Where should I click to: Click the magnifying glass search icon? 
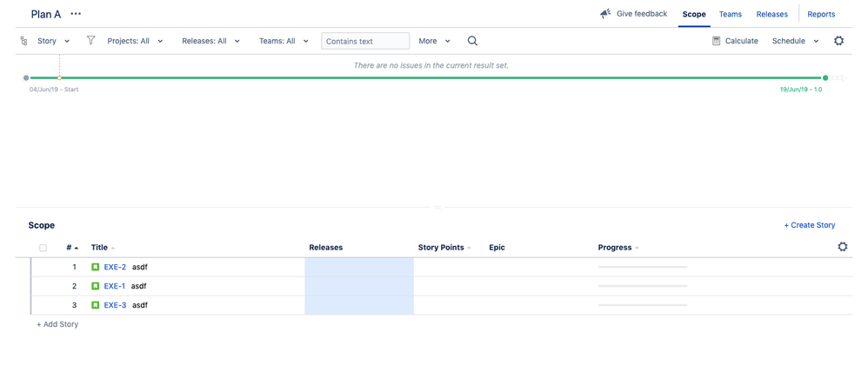(472, 41)
